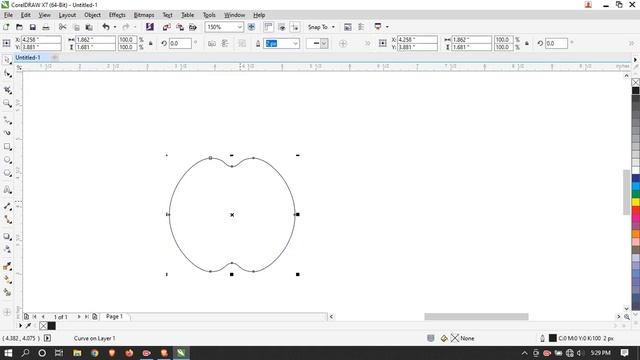Select the Crop tool in the toolbox

7,90
